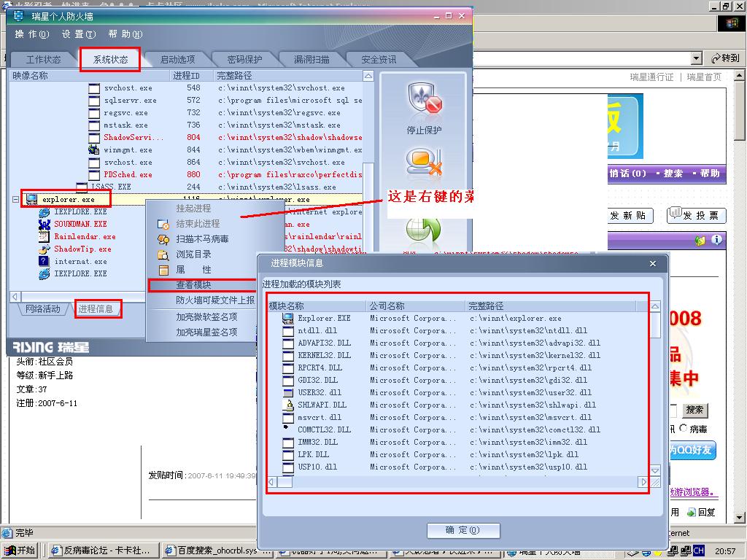Click module list horizontal scroll right arrow

pos(643,482)
